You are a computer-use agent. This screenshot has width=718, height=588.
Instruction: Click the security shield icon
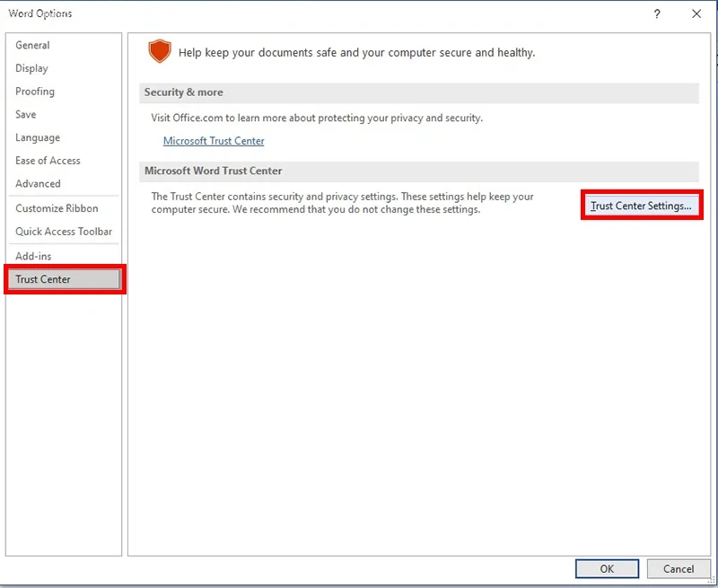point(159,52)
